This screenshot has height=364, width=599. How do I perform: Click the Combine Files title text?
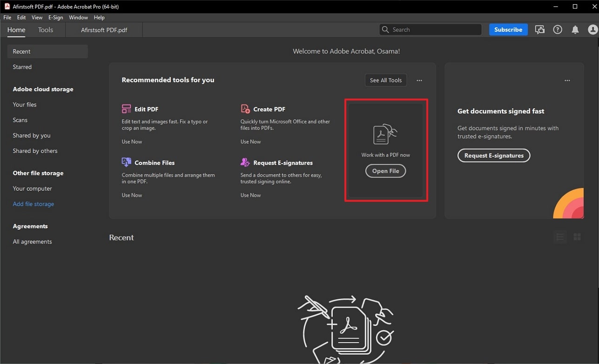(x=155, y=163)
